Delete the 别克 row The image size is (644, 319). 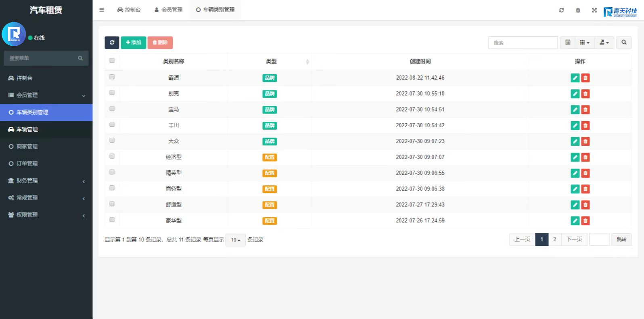tap(585, 94)
